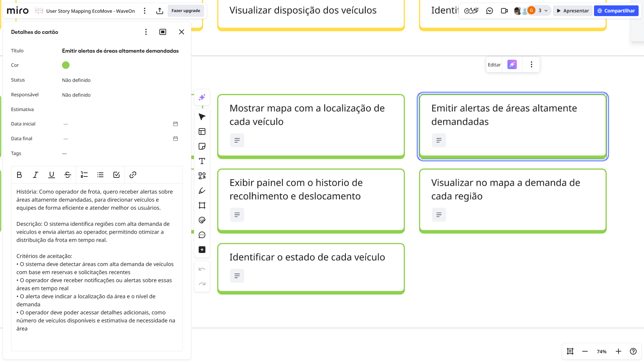Click the Miro AI sparkle in sidebar
The height and width of the screenshot is (362, 644).
point(202,97)
